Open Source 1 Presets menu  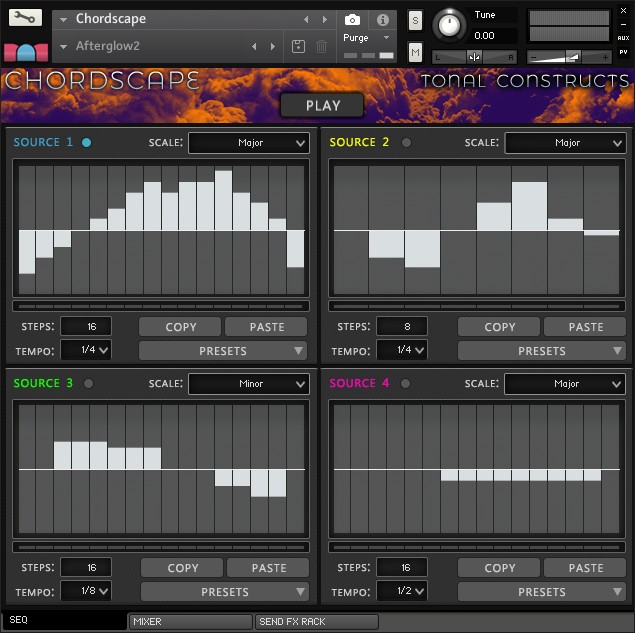point(223,351)
